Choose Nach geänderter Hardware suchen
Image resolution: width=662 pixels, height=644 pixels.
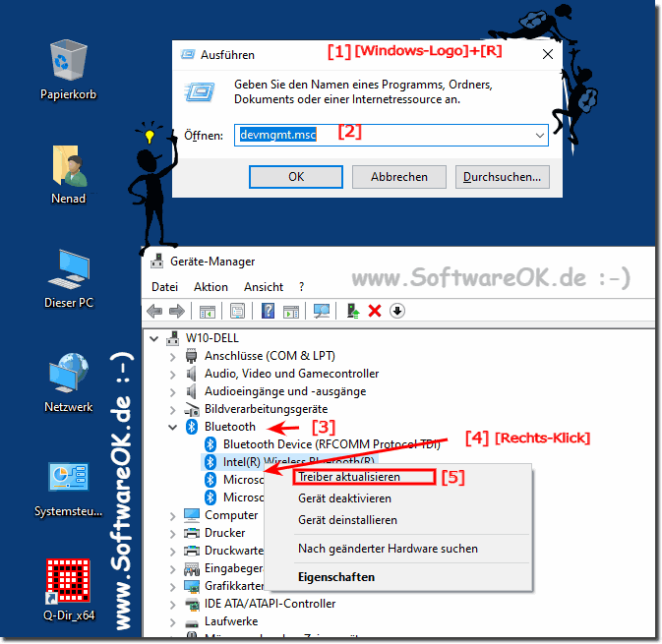397,549
